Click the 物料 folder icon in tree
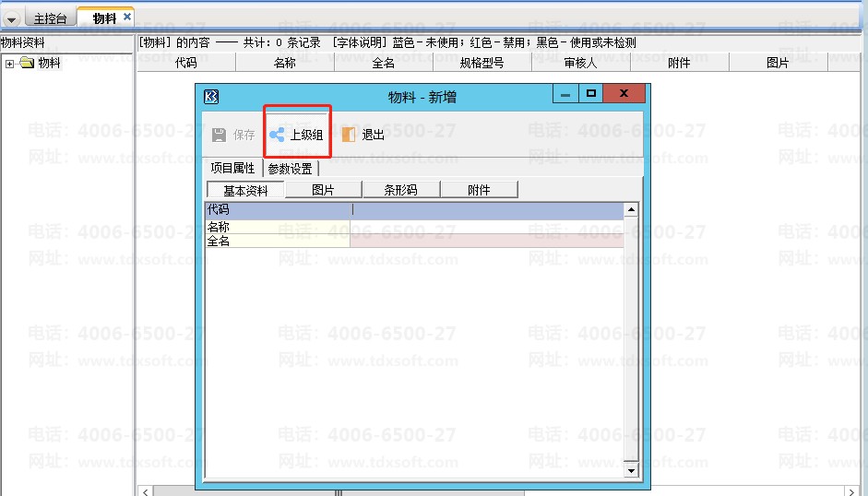The height and width of the screenshot is (496, 868). tap(27, 63)
